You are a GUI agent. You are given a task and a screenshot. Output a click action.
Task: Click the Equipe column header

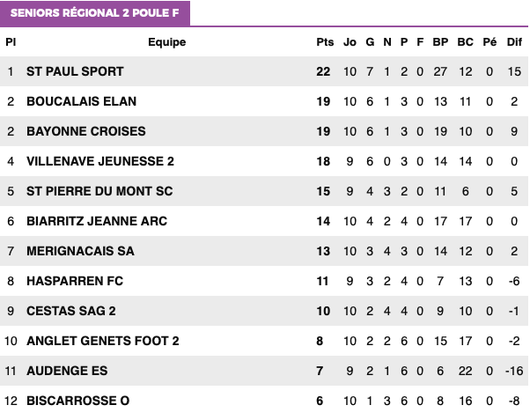tap(167, 42)
